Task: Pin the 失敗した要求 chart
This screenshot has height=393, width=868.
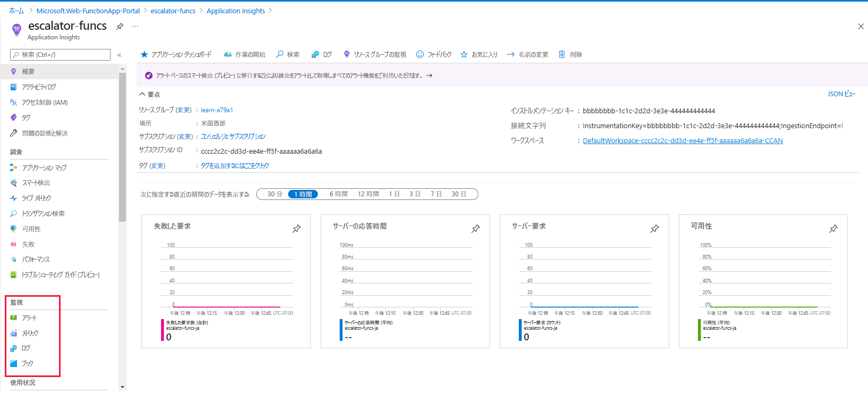Action: click(297, 229)
